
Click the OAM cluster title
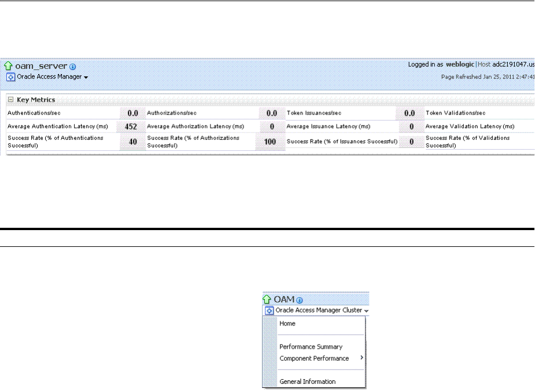tap(284, 299)
